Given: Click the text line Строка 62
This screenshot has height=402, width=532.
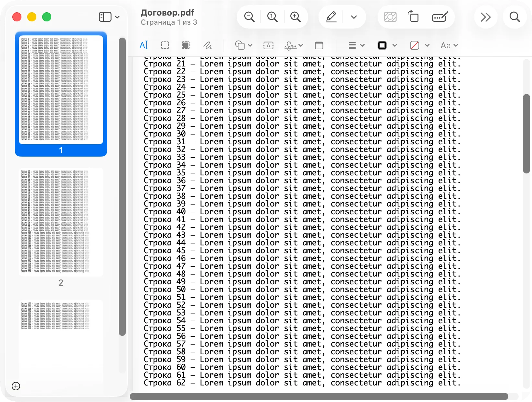Looking at the screenshot, I should 302,383.
